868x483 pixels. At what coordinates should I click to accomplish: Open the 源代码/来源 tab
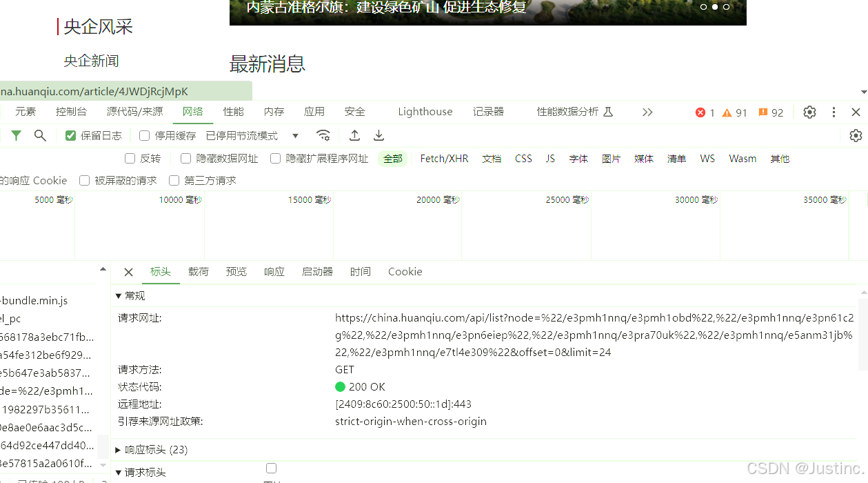tap(134, 112)
